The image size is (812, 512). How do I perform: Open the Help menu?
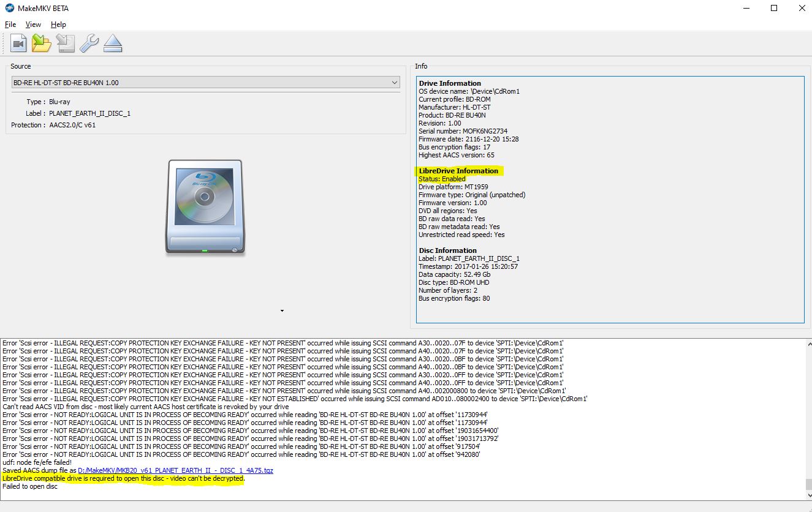(58, 24)
